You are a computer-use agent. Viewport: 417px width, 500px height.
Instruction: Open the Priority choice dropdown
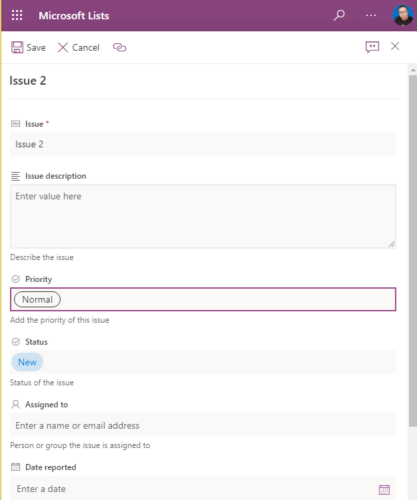click(x=203, y=299)
